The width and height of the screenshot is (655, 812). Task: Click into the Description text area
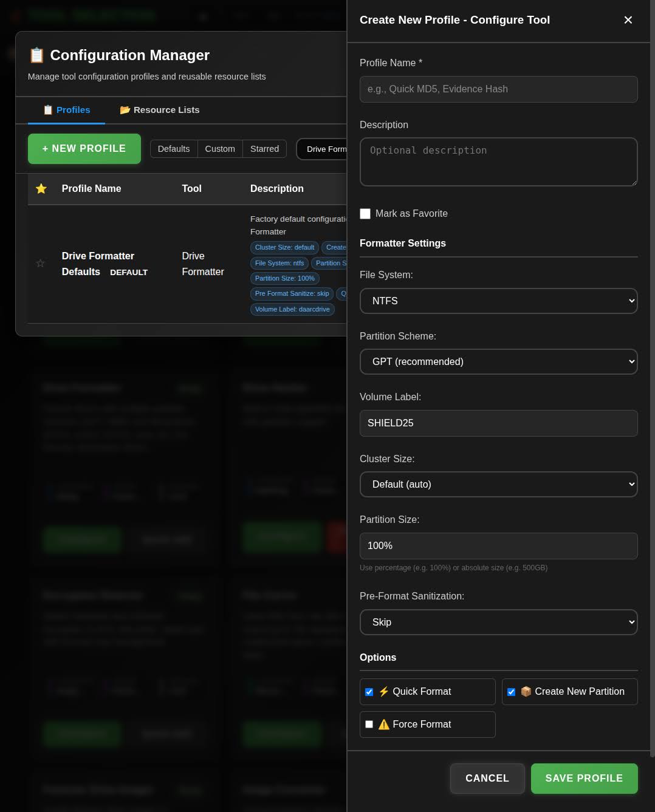(499, 162)
